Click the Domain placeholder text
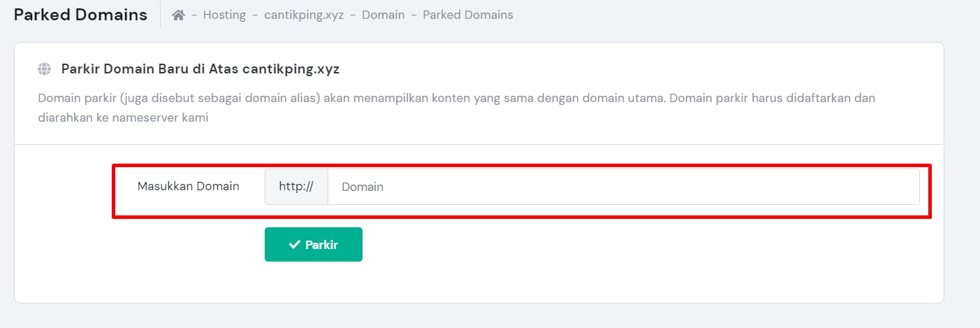Viewport: 980px width, 328px height. click(x=363, y=187)
